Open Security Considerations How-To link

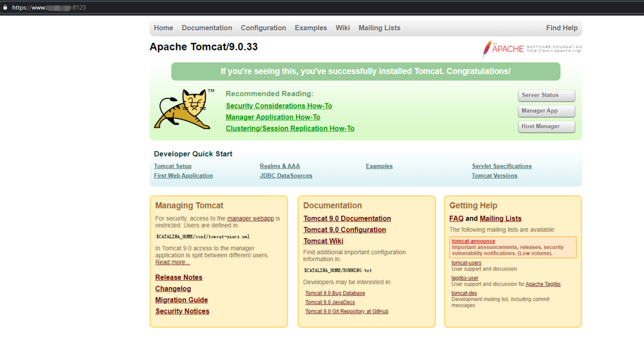tap(279, 106)
